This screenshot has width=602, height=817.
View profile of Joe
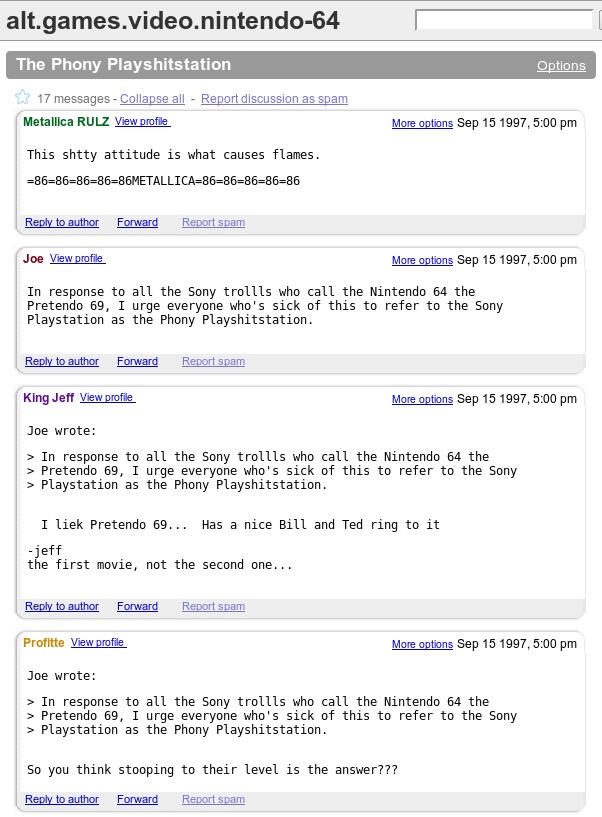coord(78,258)
